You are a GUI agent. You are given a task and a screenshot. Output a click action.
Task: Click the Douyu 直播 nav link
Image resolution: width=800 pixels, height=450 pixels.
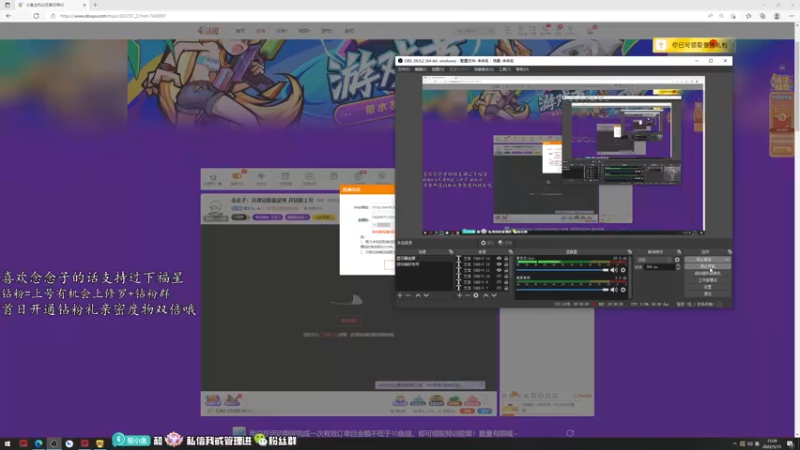pyautogui.click(x=260, y=31)
